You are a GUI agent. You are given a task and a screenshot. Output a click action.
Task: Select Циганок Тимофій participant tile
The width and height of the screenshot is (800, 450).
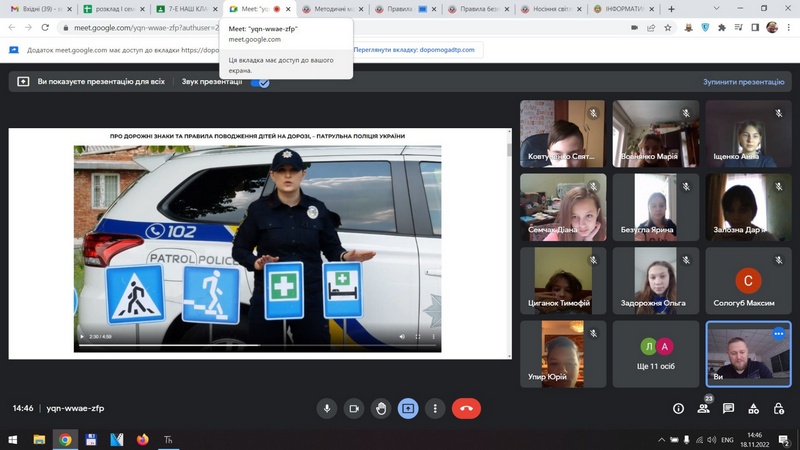tap(563, 281)
